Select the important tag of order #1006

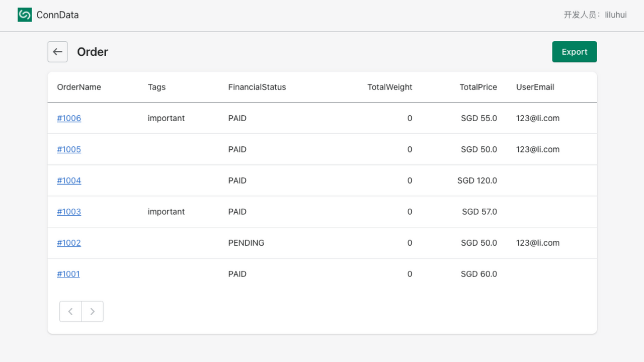coord(166,118)
